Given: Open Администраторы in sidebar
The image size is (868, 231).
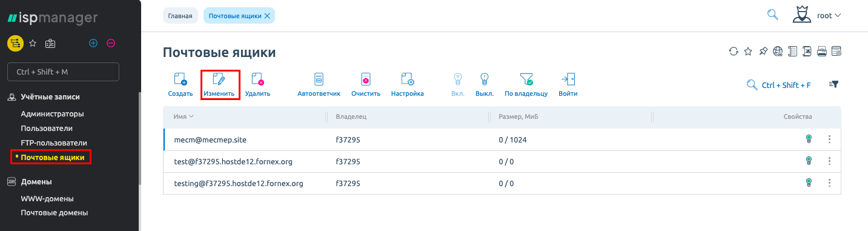Looking at the screenshot, I should [x=52, y=113].
